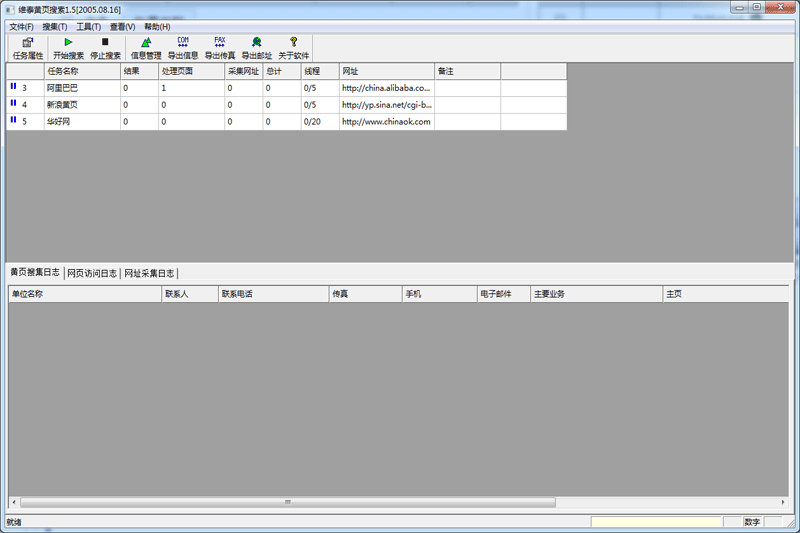Viewport: 800px width, 533px height.
Task: Stop the search using 停止搜索
Action: (105, 48)
